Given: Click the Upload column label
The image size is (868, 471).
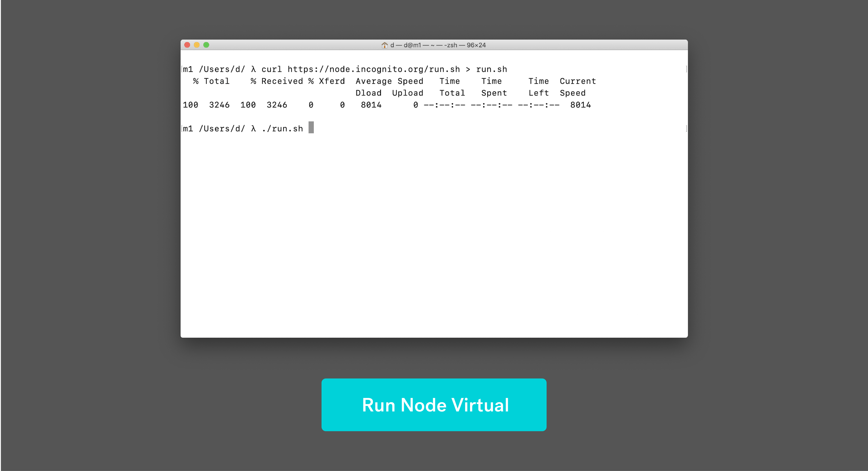Looking at the screenshot, I should click(407, 93).
